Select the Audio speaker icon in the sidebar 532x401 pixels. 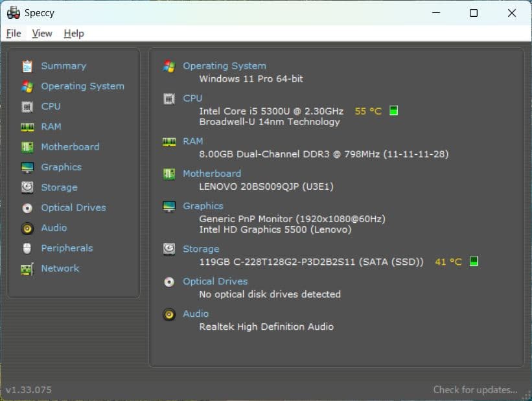[x=27, y=227]
